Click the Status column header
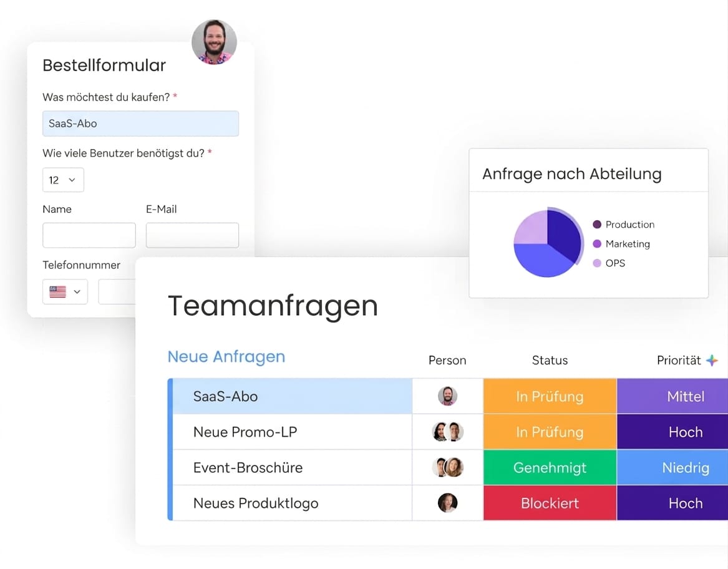This screenshot has width=728, height=569. [550, 361]
